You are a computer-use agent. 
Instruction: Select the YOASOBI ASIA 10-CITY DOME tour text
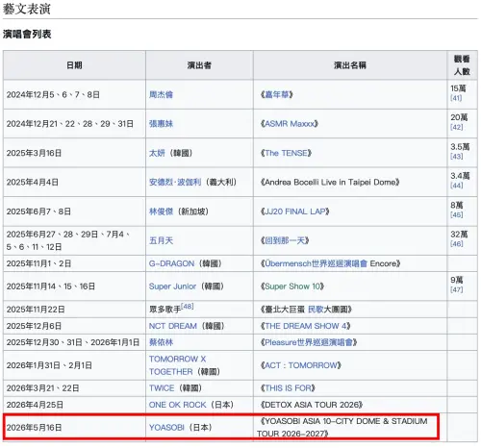pos(342,428)
